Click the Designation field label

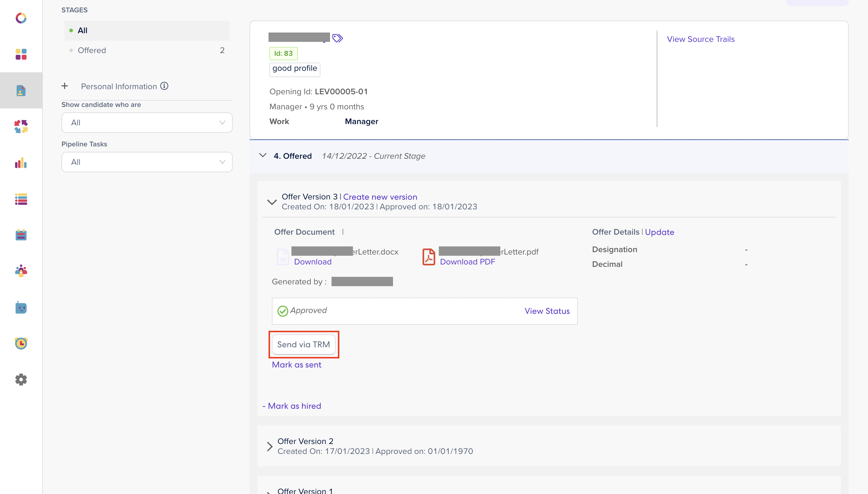pos(615,249)
